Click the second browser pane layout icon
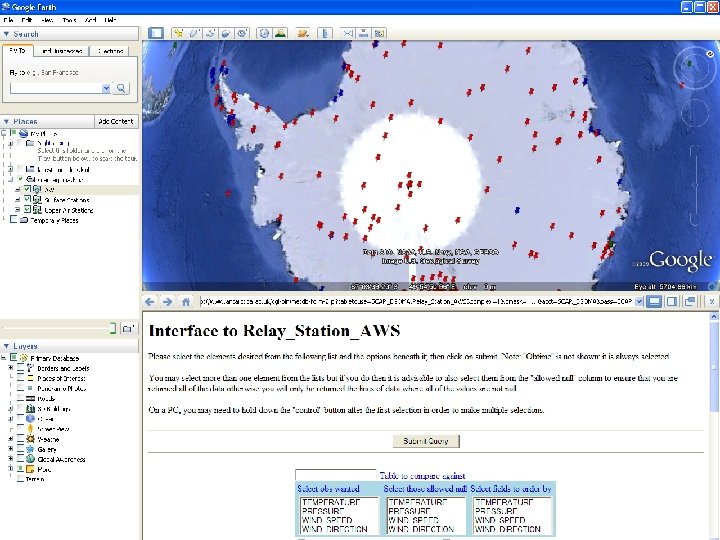The height and width of the screenshot is (540, 720). [x=672, y=302]
